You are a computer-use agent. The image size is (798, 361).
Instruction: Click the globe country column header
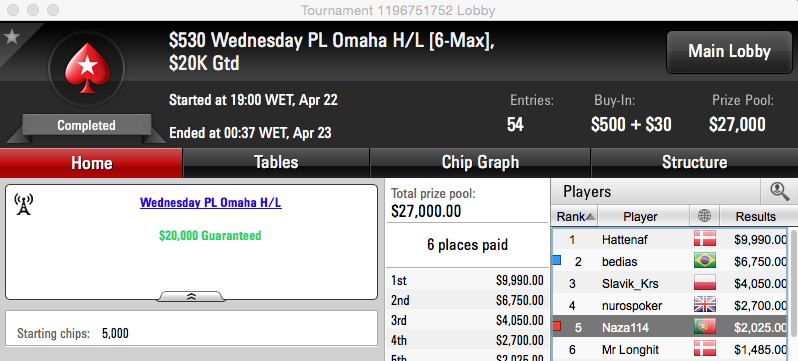(704, 216)
